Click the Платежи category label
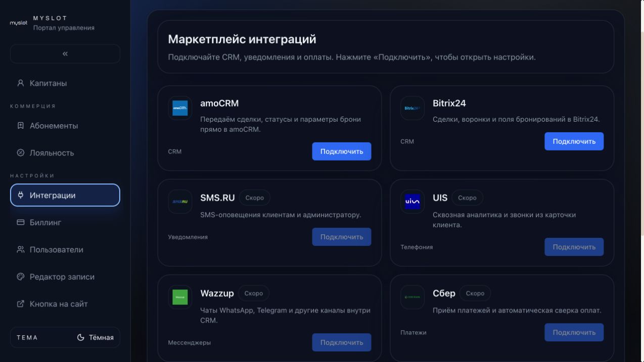The image size is (644, 362). click(413, 332)
